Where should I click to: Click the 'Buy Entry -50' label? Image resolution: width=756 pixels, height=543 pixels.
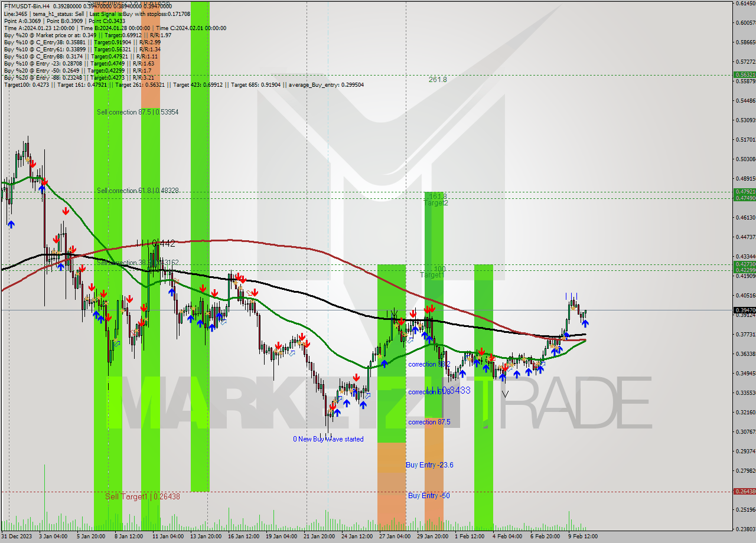click(429, 496)
